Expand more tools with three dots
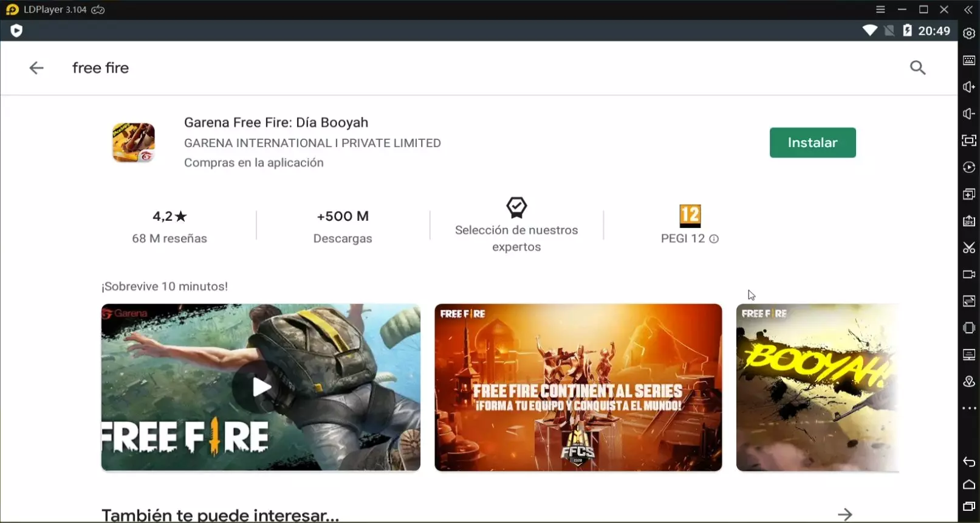The width and height of the screenshot is (980, 523). 969,409
